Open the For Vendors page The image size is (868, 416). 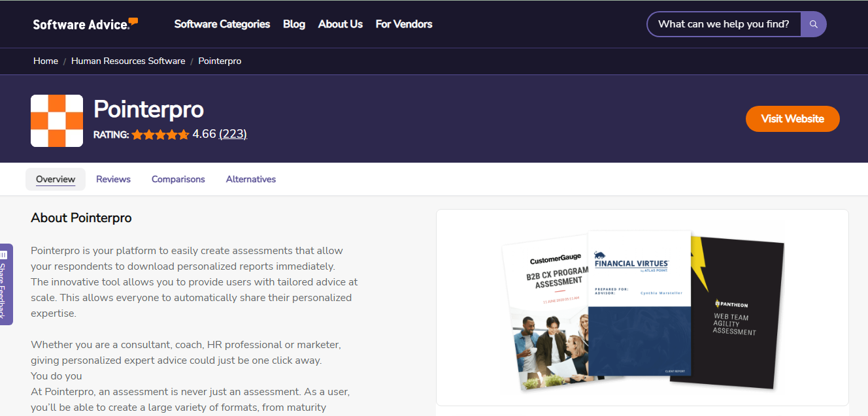[404, 24]
